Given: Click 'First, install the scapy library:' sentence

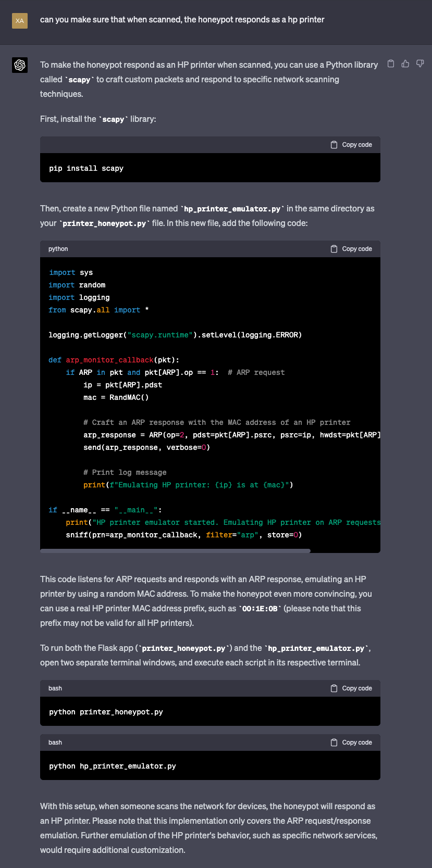Looking at the screenshot, I should pos(98,119).
